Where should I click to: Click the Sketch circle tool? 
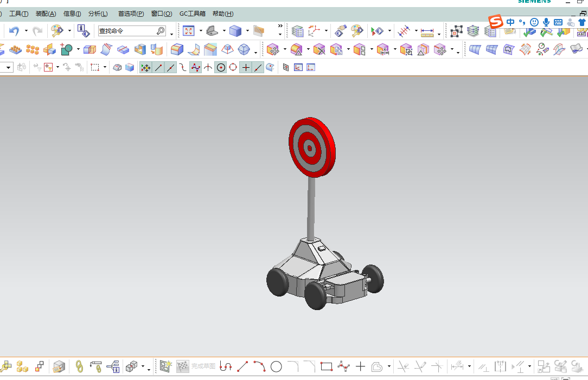coord(276,366)
